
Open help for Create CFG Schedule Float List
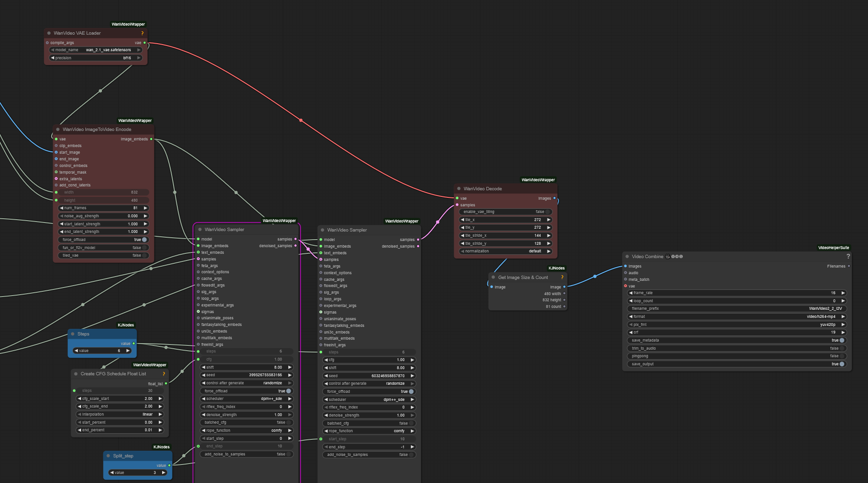coord(164,374)
